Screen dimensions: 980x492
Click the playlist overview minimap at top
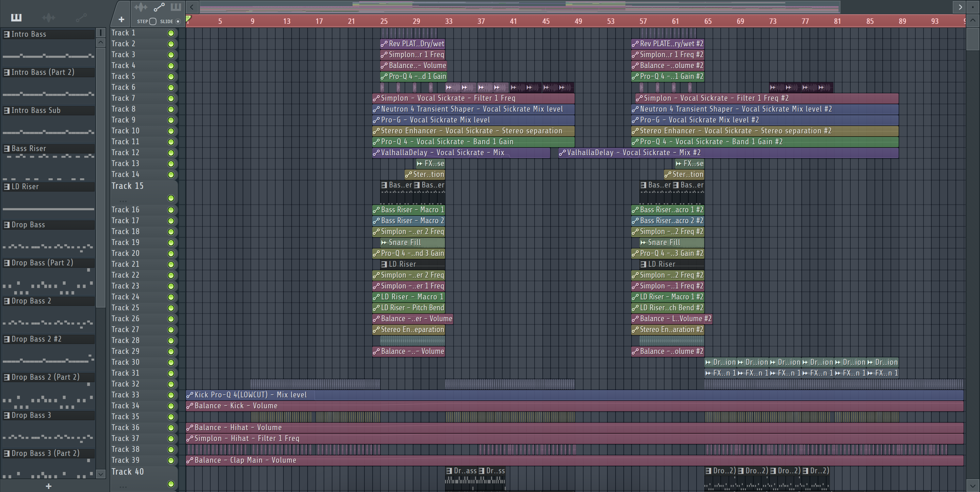click(520, 7)
